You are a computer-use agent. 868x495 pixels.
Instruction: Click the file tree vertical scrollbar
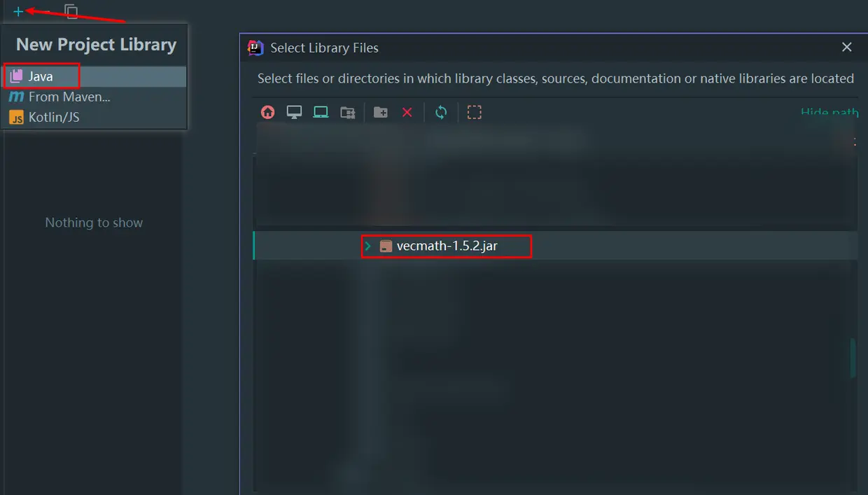coord(853,358)
